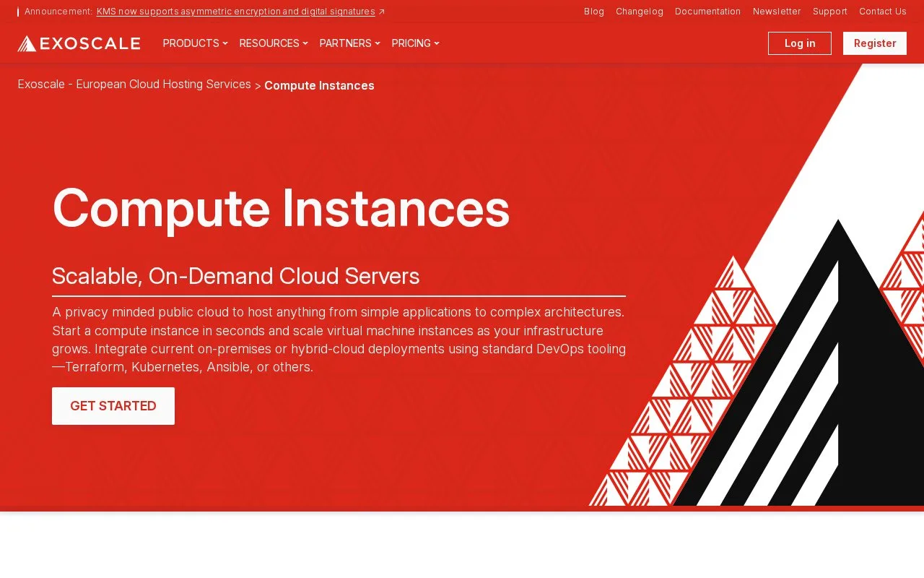Click the Register button
924x578 pixels.
[875, 43]
